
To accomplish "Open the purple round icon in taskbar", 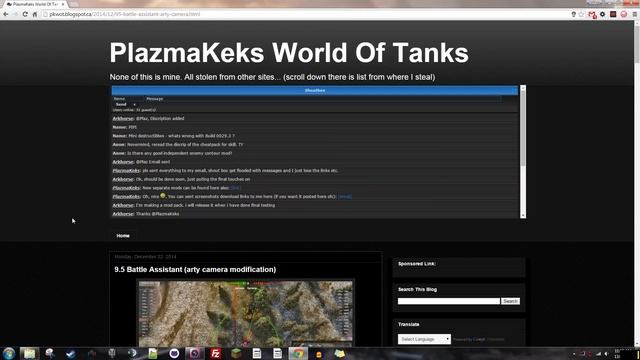I will coord(195,353).
